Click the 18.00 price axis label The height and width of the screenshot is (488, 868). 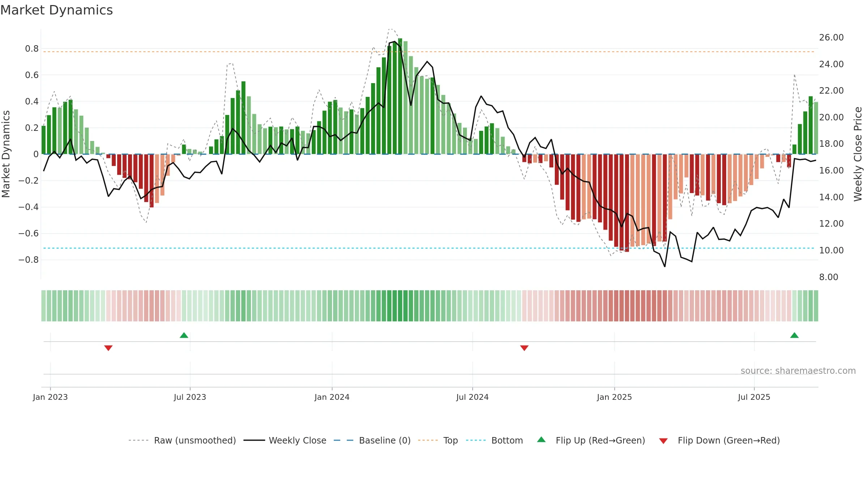pos(831,144)
